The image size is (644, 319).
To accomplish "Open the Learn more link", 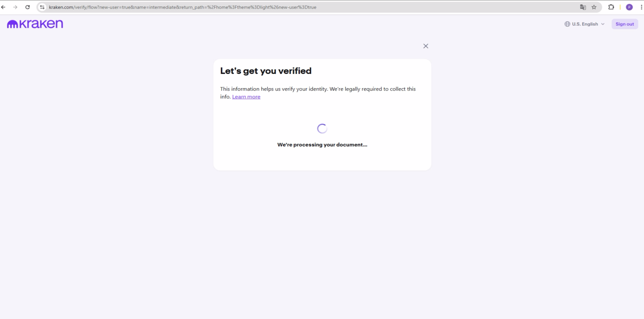I will [246, 97].
